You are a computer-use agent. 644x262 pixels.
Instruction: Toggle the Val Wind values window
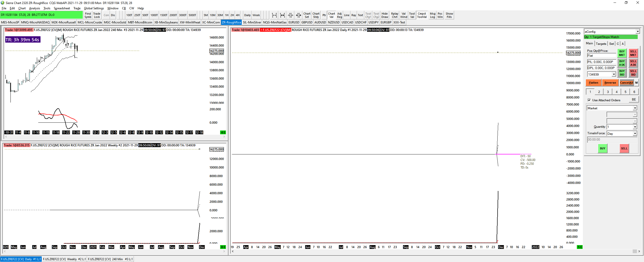pos(404,15)
